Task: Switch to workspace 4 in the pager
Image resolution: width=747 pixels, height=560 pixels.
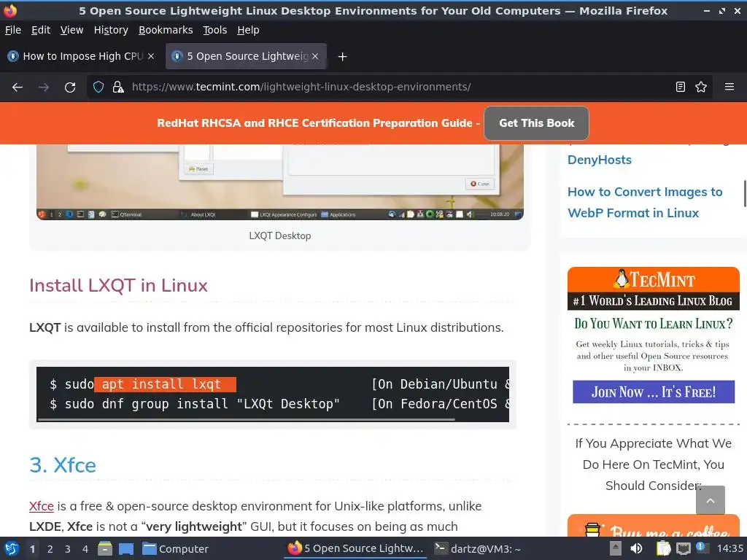Action: point(85,549)
